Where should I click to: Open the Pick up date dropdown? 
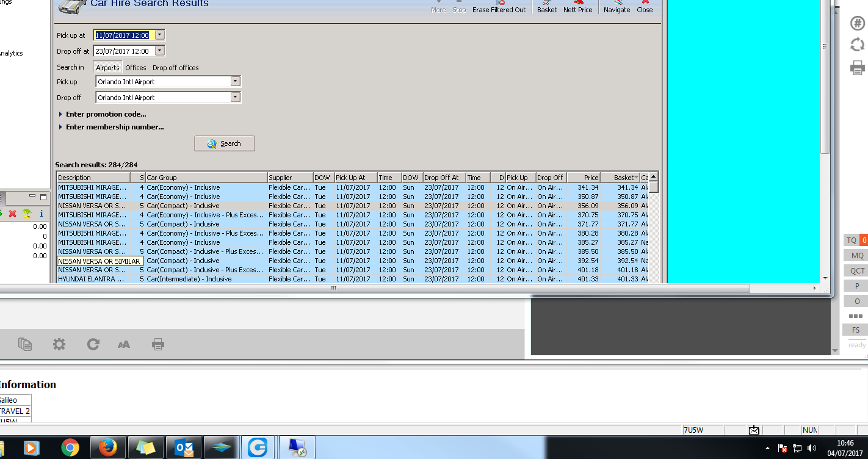coord(160,35)
